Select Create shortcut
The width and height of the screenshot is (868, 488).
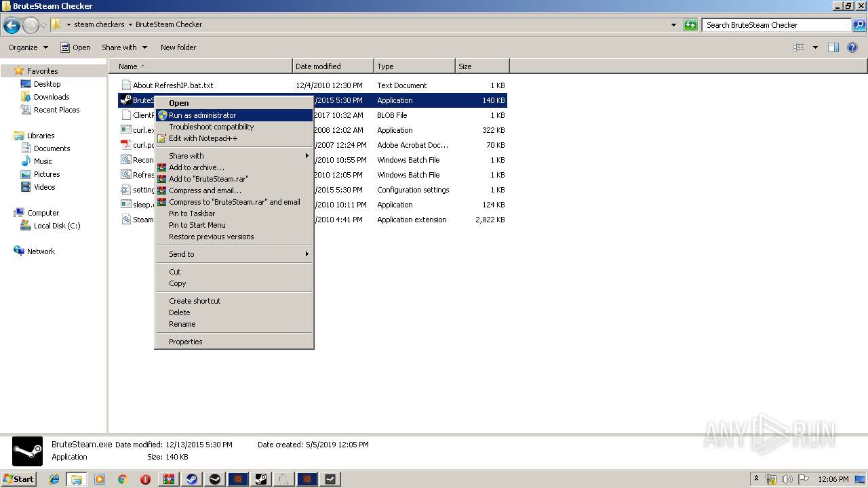point(234,301)
